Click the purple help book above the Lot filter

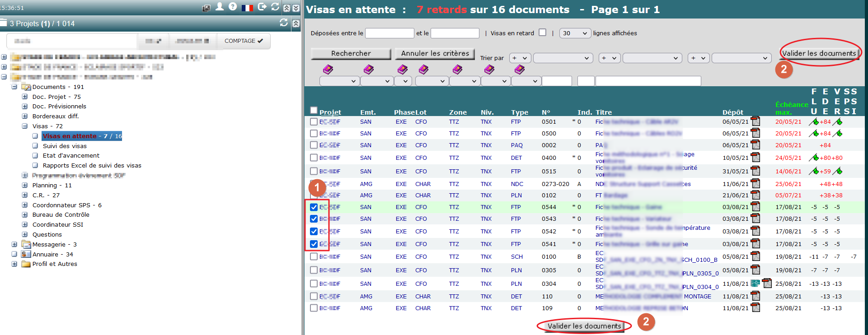[x=423, y=70]
